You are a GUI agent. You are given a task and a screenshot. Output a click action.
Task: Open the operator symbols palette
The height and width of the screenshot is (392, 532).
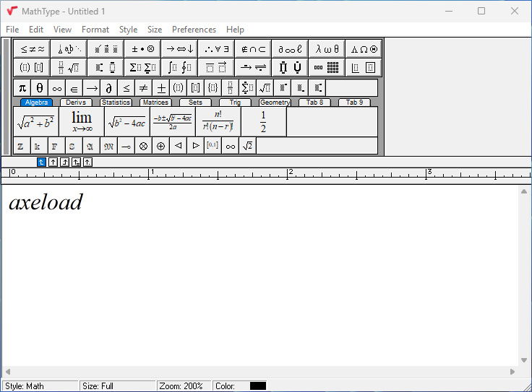pos(142,49)
